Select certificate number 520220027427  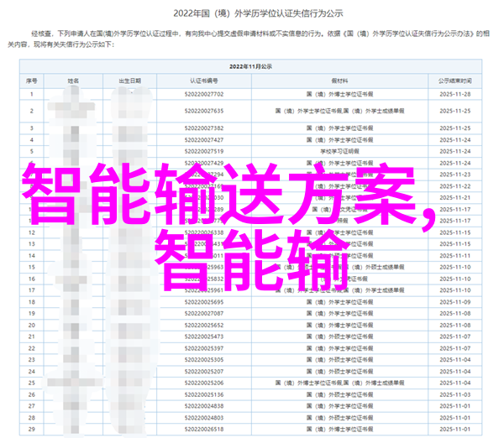click(x=204, y=139)
